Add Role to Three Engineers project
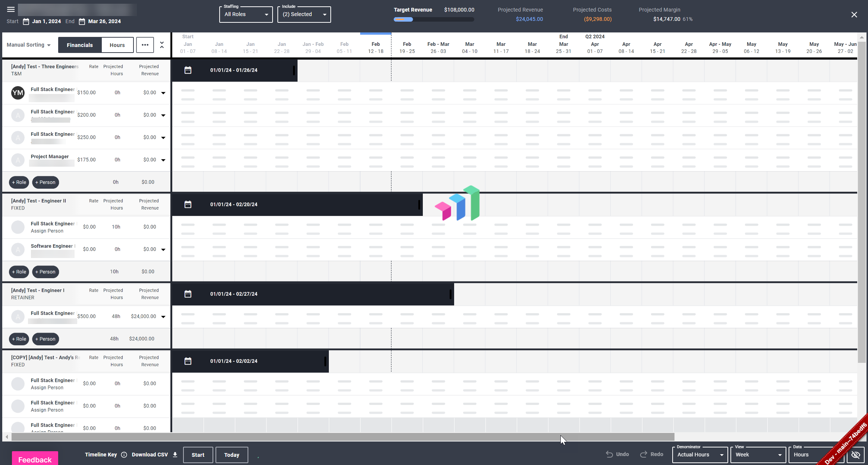Image resolution: width=868 pixels, height=465 pixels. [19, 182]
